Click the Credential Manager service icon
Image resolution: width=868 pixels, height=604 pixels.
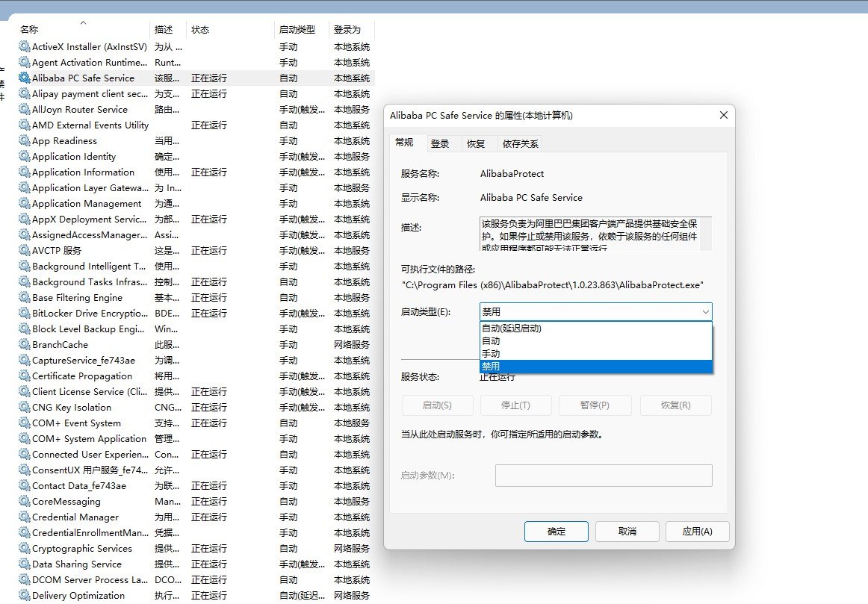(x=22, y=517)
